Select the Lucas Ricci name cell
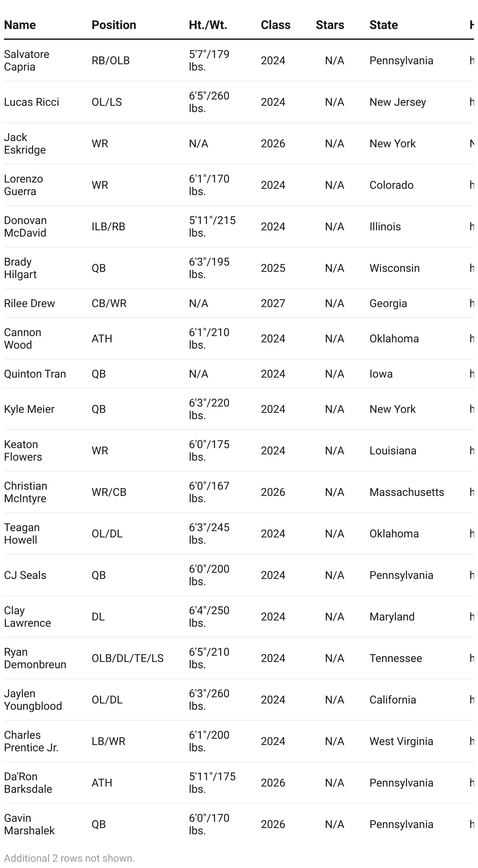The width and height of the screenshot is (478, 868). [31, 102]
